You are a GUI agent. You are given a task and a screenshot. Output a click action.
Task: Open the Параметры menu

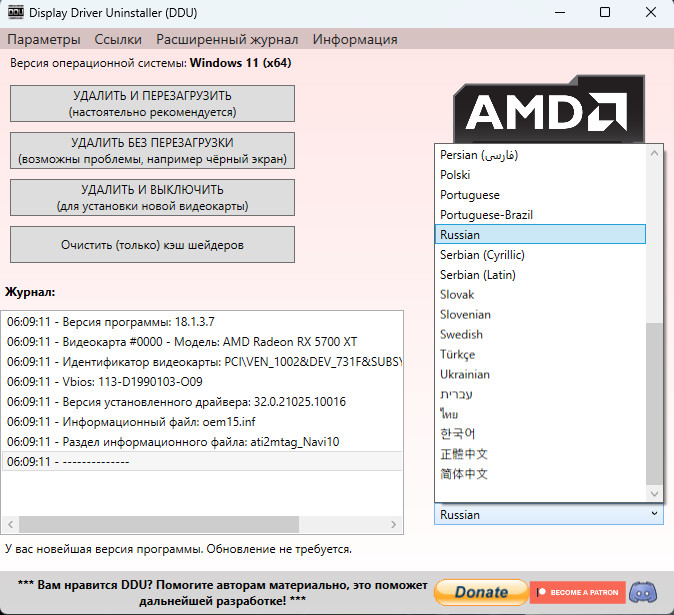coord(43,40)
